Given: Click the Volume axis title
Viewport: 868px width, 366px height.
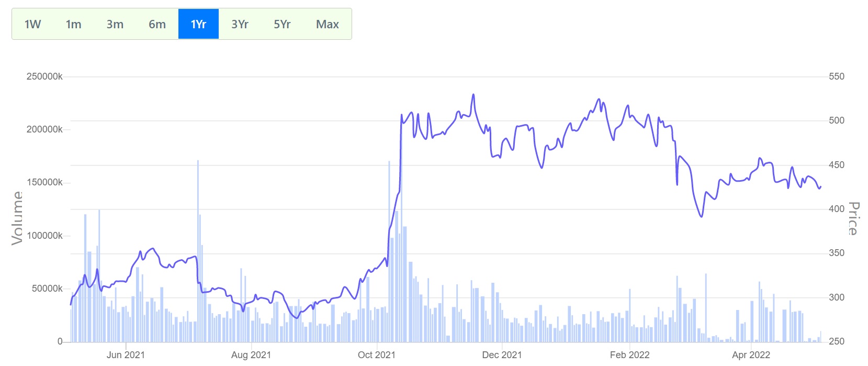Looking at the screenshot, I should click(17, 218).
